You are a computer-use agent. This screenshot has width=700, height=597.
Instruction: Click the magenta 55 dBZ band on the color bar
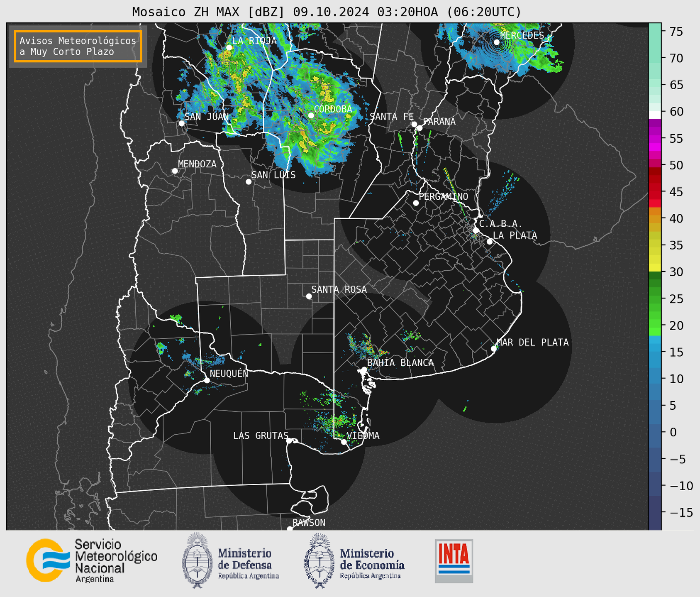[x=655, y=138]
